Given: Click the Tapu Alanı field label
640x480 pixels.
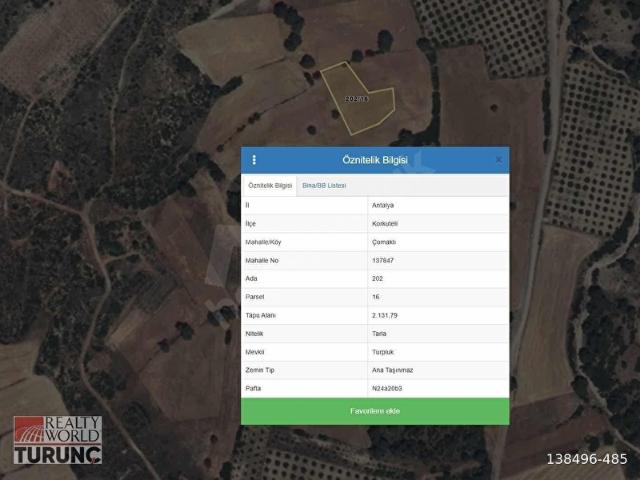Looking at the screenshot, I should 260,316.
